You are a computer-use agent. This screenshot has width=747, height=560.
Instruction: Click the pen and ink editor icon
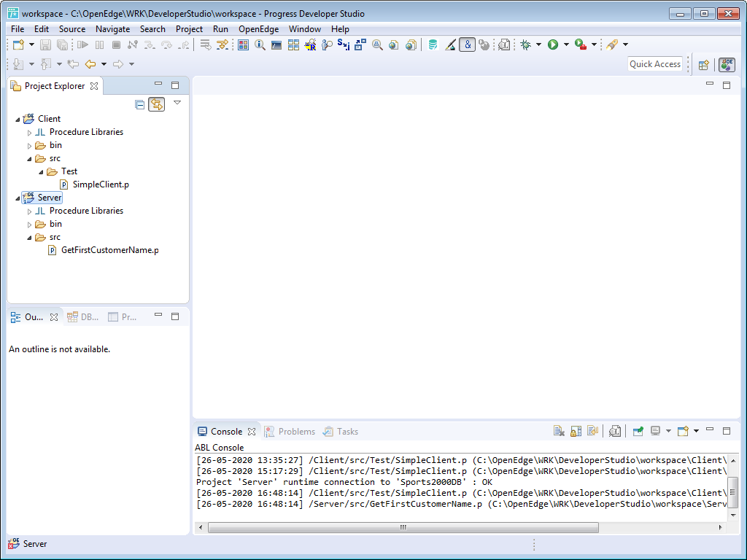click(x=450, y=44)
